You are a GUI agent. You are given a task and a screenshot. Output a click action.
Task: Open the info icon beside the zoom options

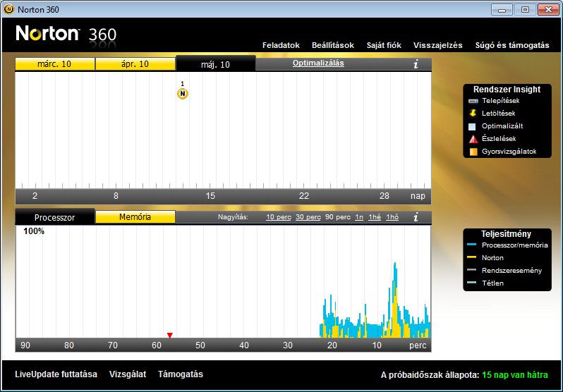(416, 217)
